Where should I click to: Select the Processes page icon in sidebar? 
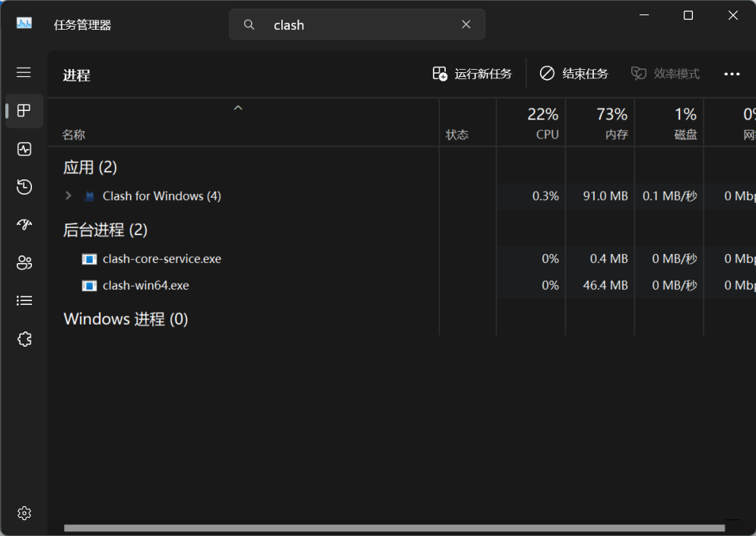[x=24, y=111]
